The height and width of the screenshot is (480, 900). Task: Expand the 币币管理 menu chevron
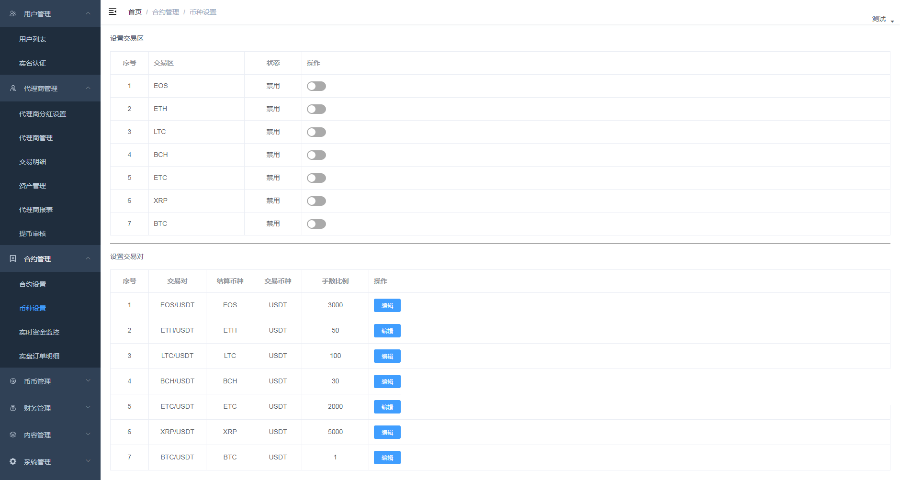pos(88,381)
